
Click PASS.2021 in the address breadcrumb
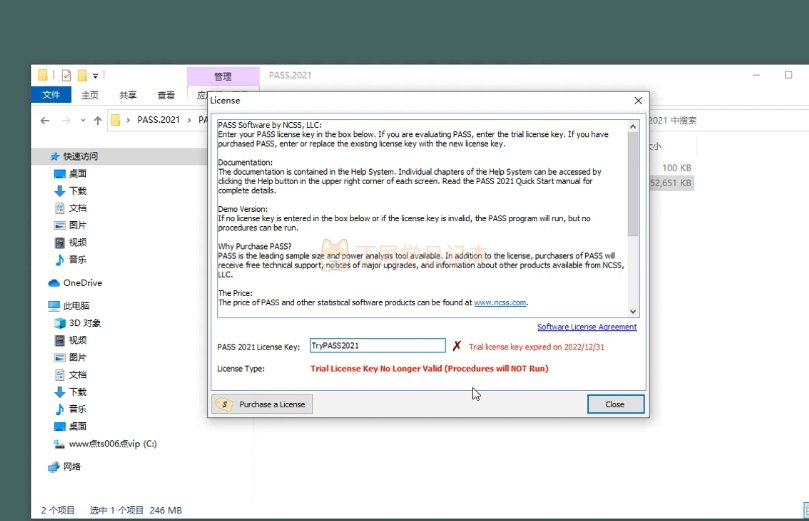click(158, 120)
